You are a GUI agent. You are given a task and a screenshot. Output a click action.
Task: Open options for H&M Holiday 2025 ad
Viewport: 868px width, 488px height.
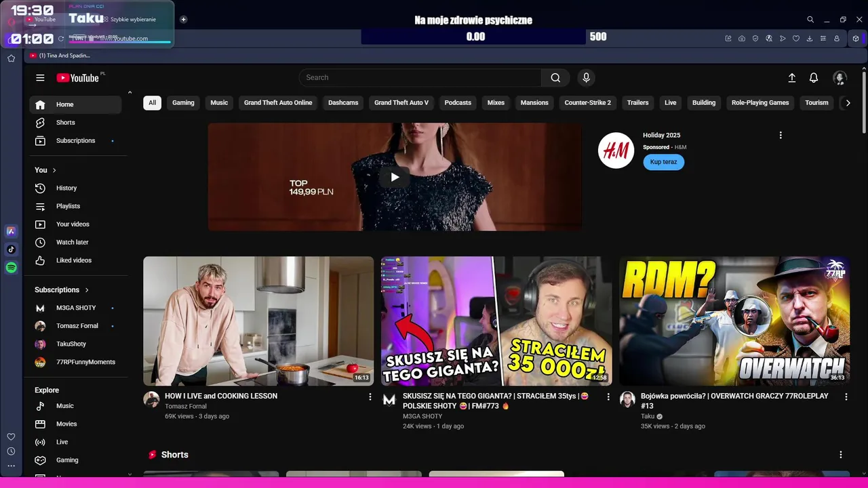pyautogui.click(x=781, y=136)
